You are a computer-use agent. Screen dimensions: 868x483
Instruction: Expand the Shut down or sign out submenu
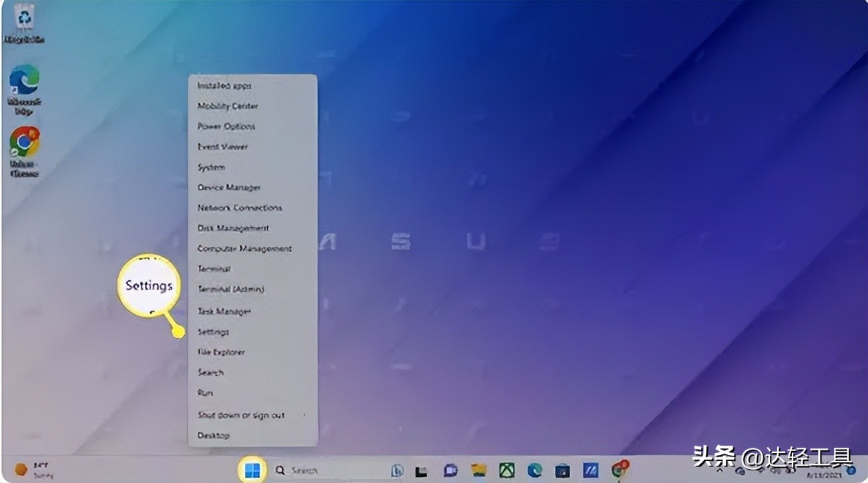[240, 415]
